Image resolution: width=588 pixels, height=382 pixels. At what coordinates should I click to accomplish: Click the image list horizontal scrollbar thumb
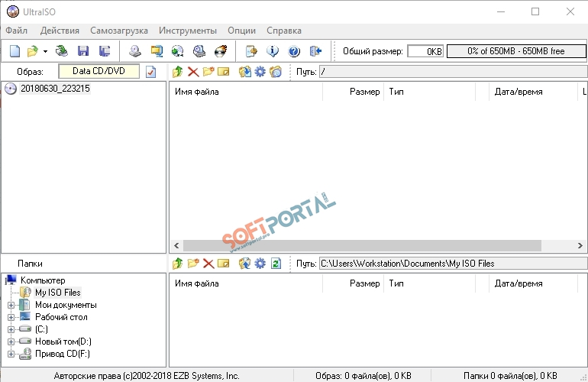coord(362,246)
